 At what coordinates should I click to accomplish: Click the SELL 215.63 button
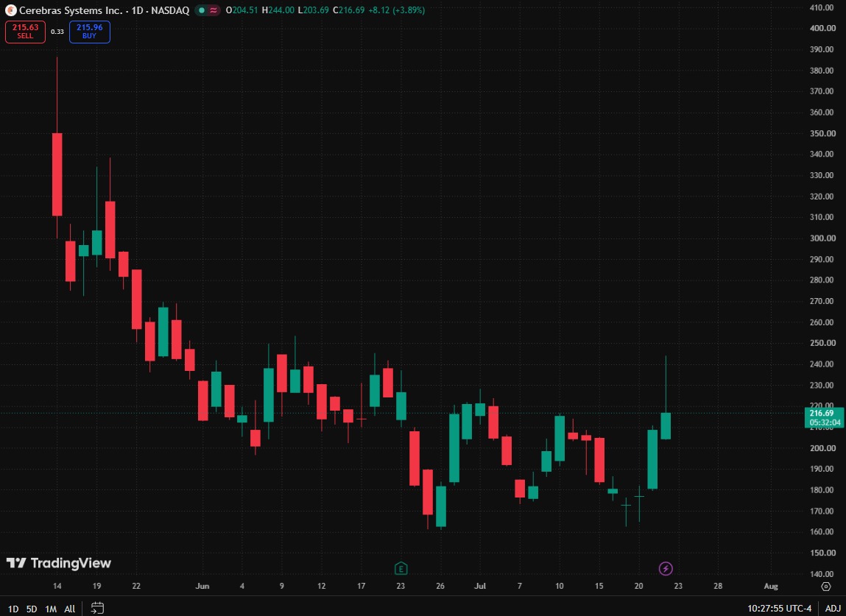[25, 32]
